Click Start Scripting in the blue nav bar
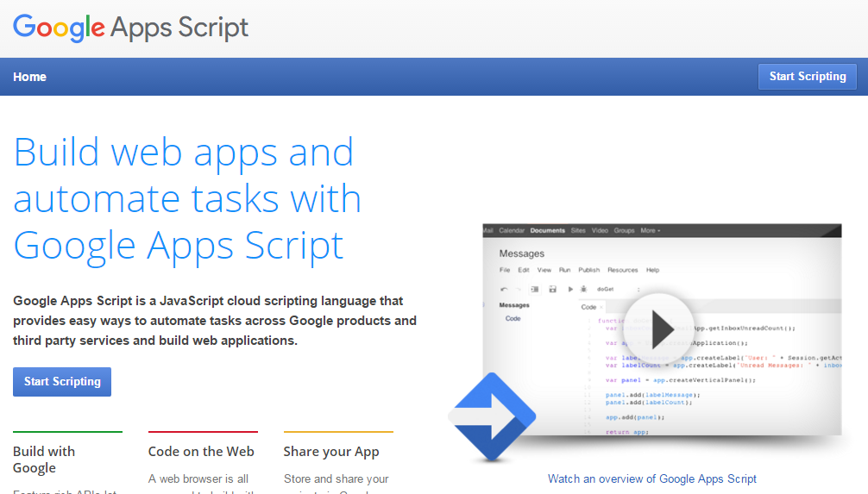This screenshot has height=494, width=868. pos(807,77)
